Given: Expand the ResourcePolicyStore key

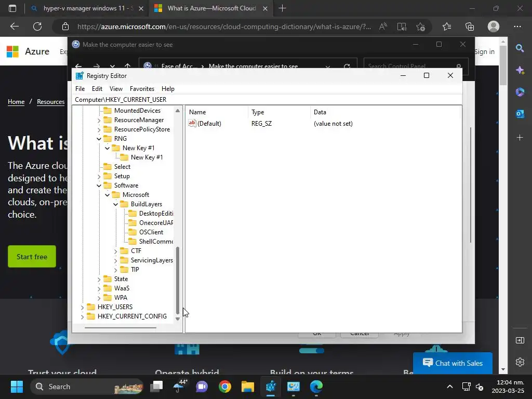Looking at the screenshot, I should click(x=99, y=129).
